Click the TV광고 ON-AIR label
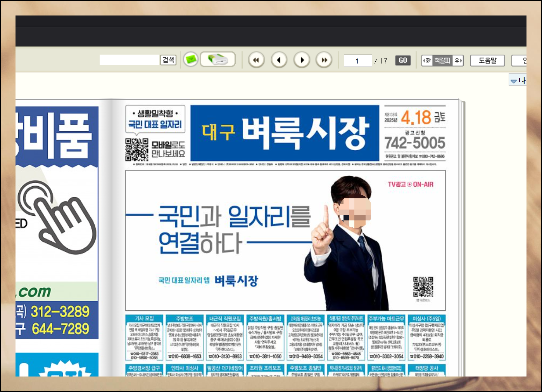Viewport: 542px width, 392px height. click(x=411, y=184)
